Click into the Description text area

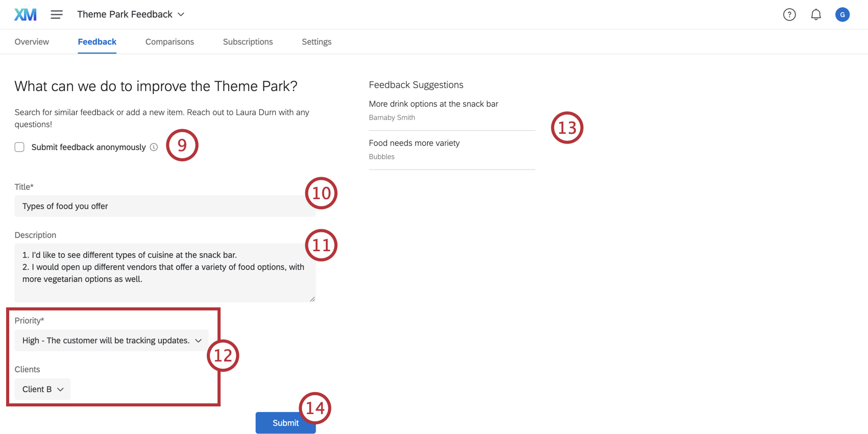pos(163,273)
